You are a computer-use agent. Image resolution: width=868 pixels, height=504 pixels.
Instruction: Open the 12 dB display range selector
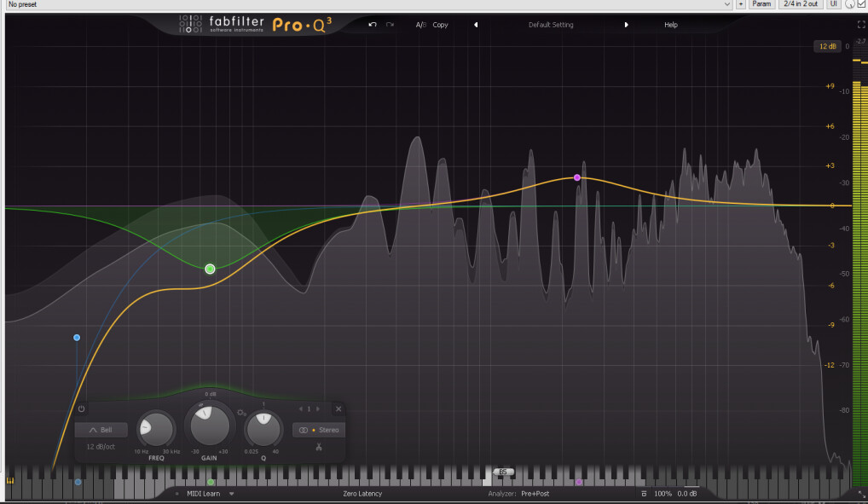click(828, 47)
